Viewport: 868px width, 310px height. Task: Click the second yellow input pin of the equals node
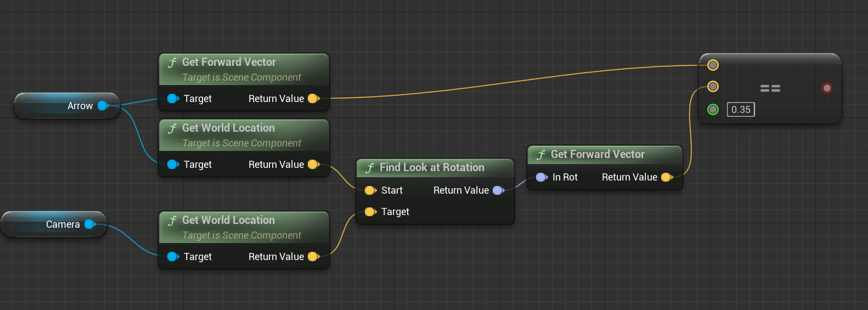click(713, 86)
